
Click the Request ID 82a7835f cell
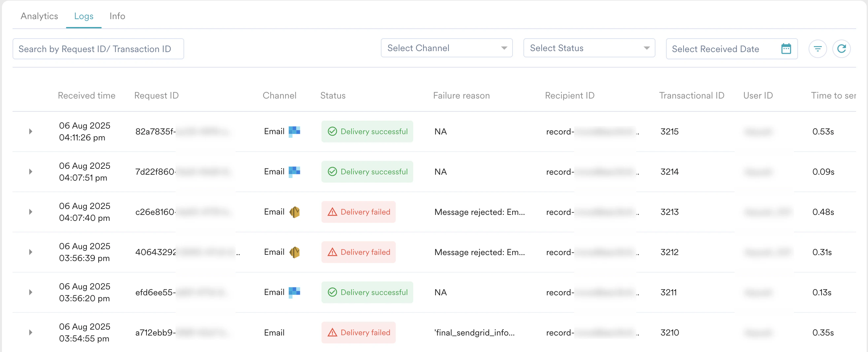point(183,132)
